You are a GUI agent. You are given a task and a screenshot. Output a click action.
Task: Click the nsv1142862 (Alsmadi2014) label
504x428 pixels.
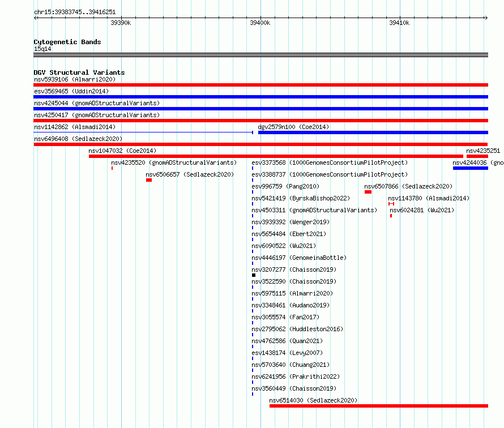point(75,127)
